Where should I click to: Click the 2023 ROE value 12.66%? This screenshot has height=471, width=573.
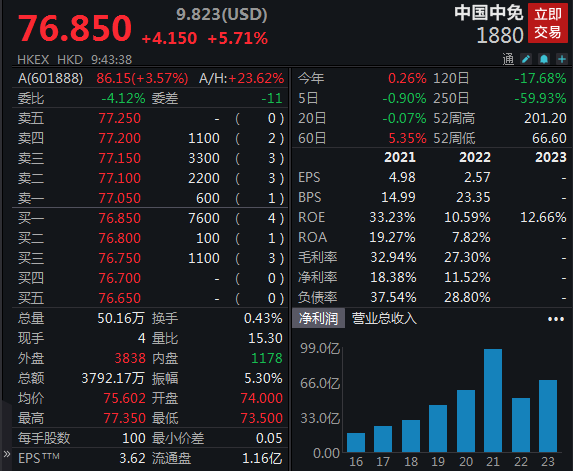pos(543,217)
